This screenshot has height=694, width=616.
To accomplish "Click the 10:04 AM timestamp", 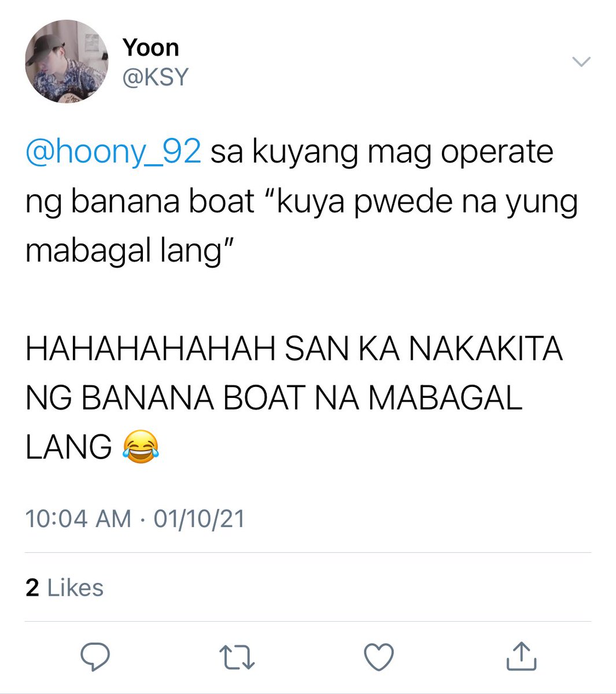I will (x=79, y=518).
